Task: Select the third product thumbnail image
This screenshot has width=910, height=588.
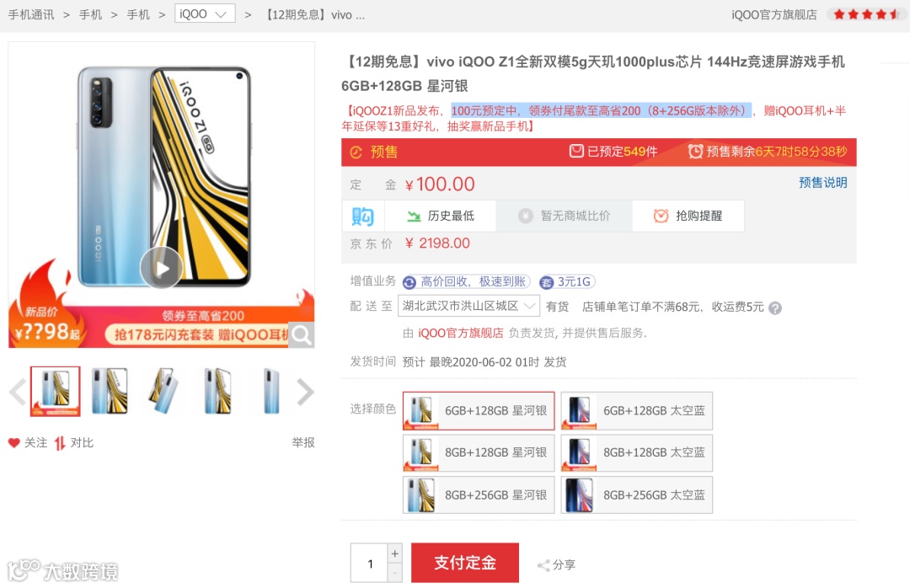Action: click(x=163, y=391)
